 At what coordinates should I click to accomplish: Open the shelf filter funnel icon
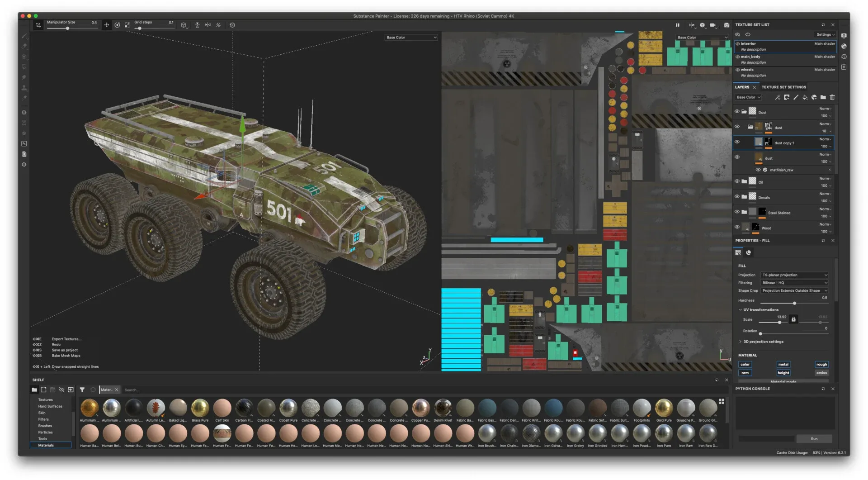tap(82, 390)
